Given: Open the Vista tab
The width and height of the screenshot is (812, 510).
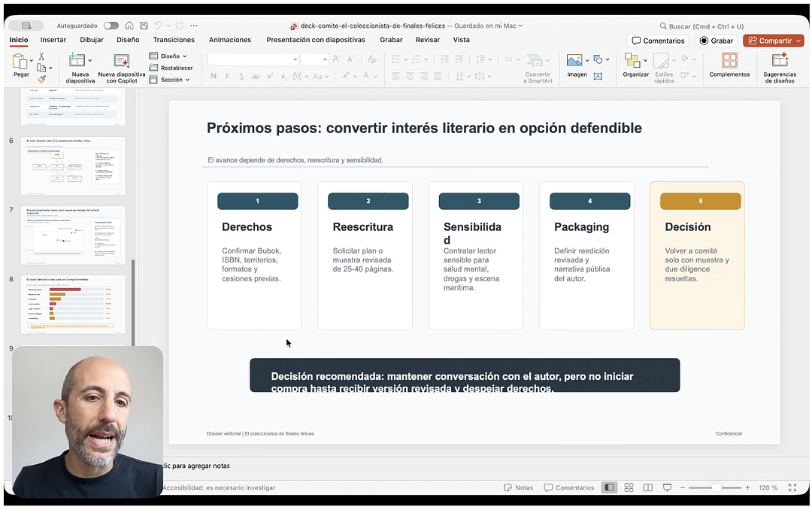Looking at the screenshot, I should [462, 40].
